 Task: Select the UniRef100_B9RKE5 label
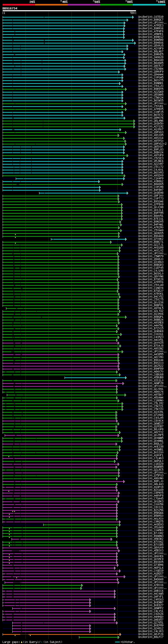click(x=151, y=54)
